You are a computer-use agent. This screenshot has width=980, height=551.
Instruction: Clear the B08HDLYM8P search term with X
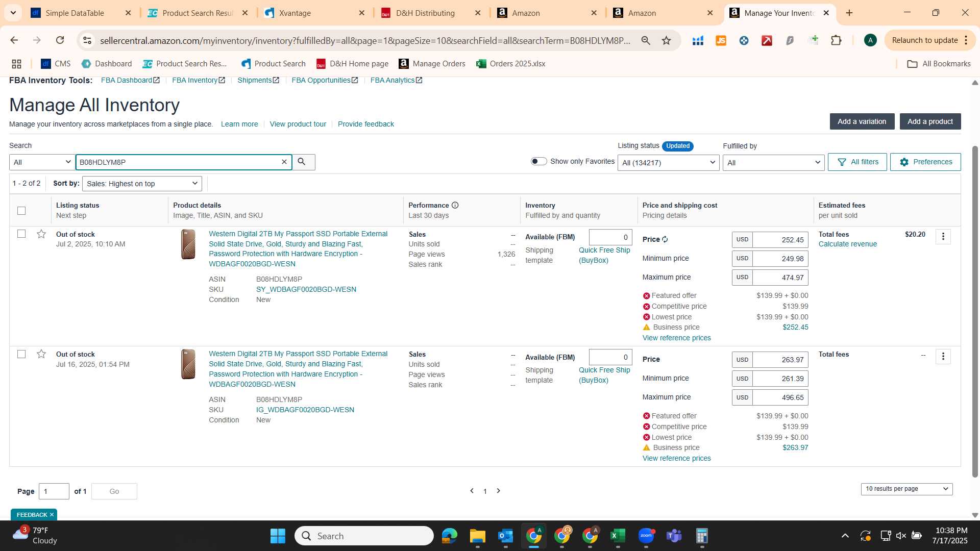[x=284, y=162]
